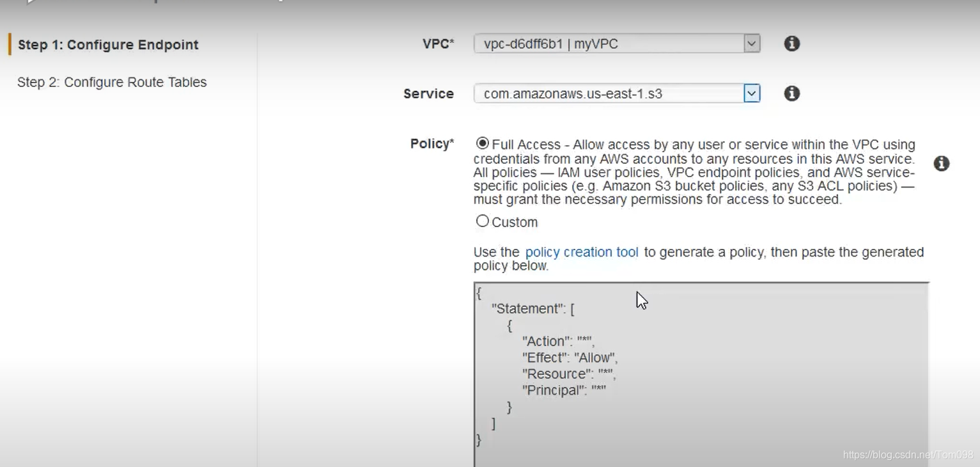This screenshot has width=980, height=467.
Task: Open the policy creation tool link
Action: point(581,252)
